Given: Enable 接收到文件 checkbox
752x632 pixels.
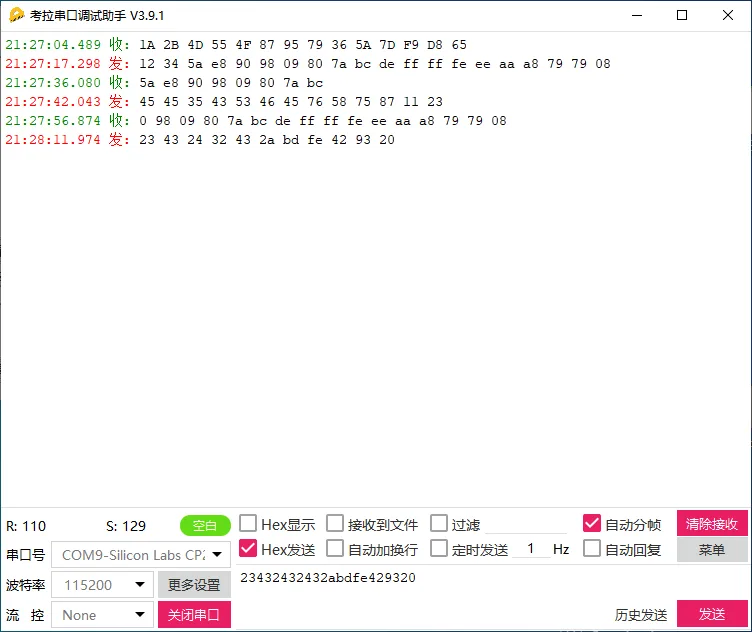Looking at the screenshot, I should click(x=335, y=524).
